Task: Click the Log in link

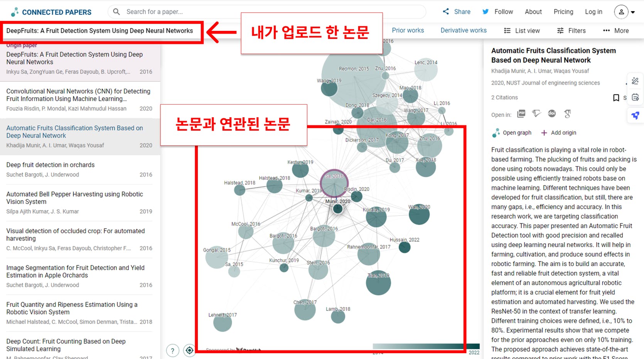Action: click(x=593, y=12)
